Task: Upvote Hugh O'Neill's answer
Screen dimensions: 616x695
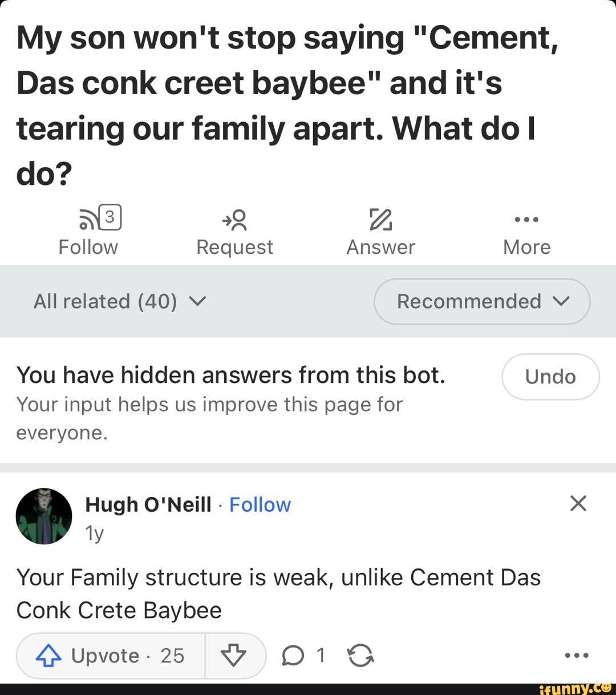Action: pos(108,655)
